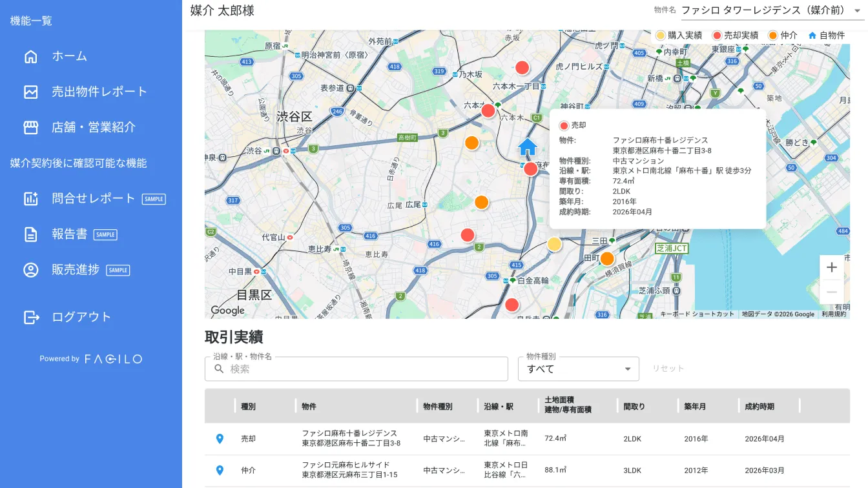
Task: Click the 販売進捗 person icon
Action: (x=30, y=270)
